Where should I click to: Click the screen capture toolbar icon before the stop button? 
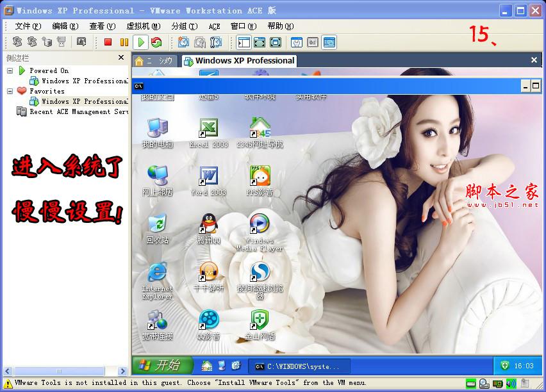tap(81, 42)
